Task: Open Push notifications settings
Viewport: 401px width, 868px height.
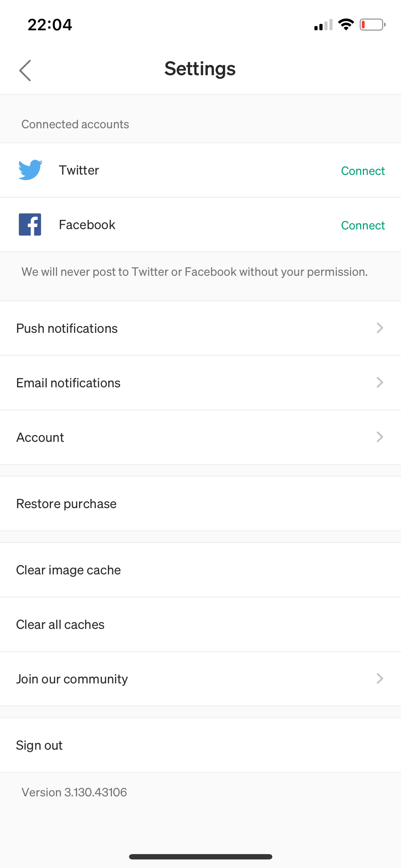Action: (x=67, y=329)
